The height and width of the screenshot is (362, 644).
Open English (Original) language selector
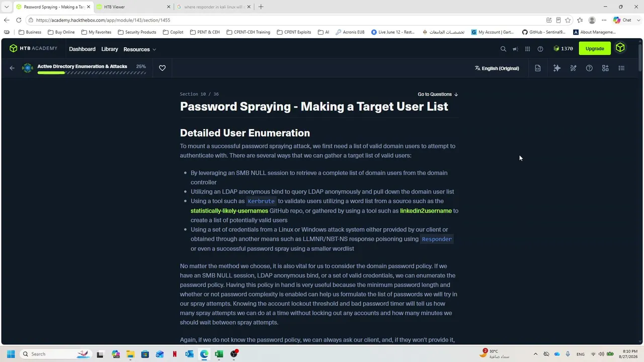coord(497,68)
